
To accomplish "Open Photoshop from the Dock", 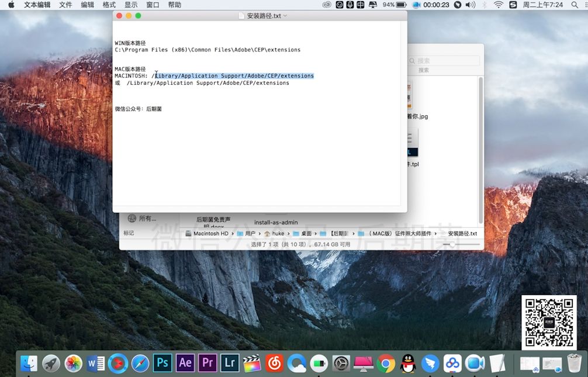I will 162,363.
